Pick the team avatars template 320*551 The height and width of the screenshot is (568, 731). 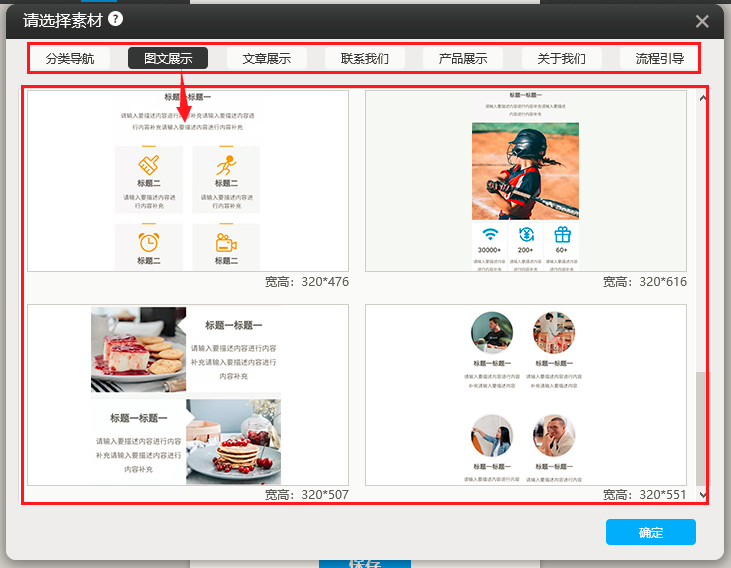click(x=525, y=395)
